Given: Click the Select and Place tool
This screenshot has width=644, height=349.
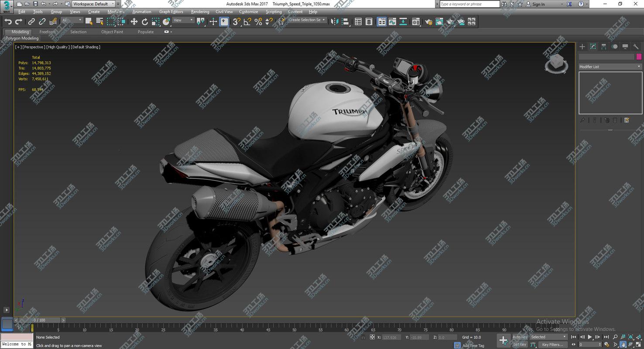Looking at the screenshot, I should point(166,21).
